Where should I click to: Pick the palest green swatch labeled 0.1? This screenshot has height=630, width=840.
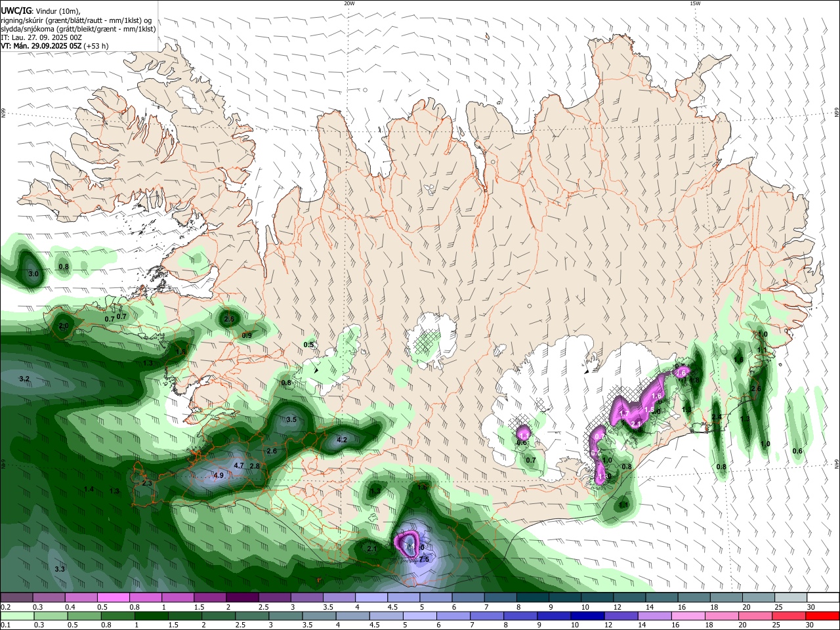[16, 616]
